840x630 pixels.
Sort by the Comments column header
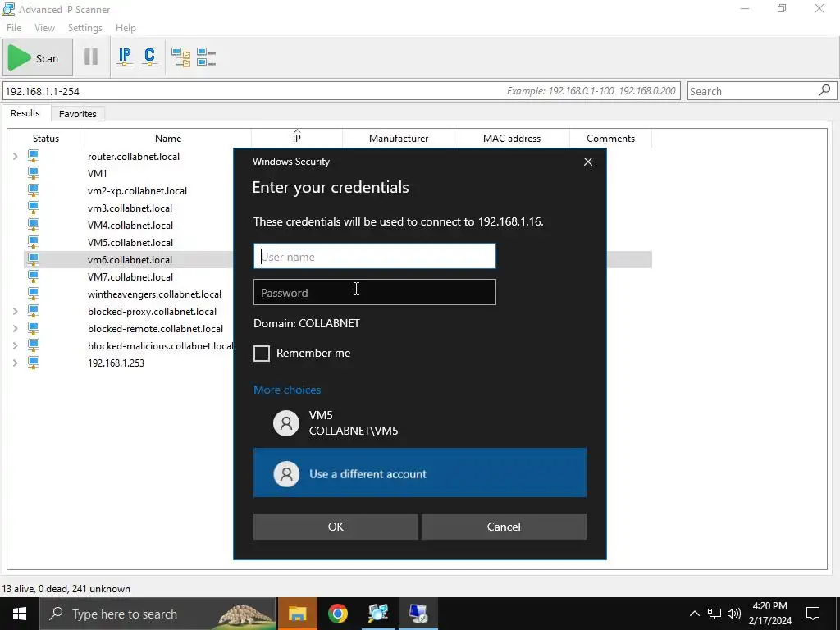point(610,138)
